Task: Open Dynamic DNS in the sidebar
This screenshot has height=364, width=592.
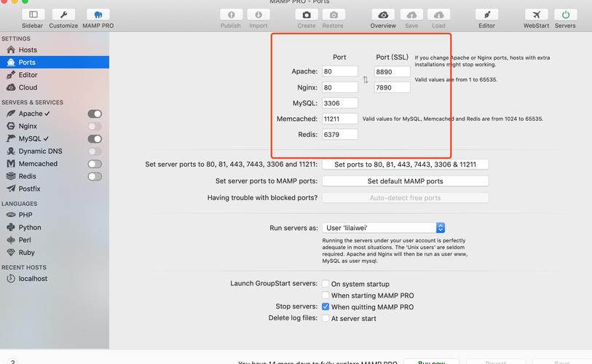Action: (34, 151)
